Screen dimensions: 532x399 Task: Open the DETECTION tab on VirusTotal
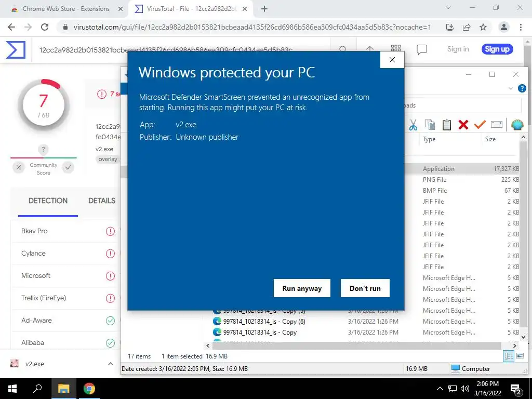48,201
